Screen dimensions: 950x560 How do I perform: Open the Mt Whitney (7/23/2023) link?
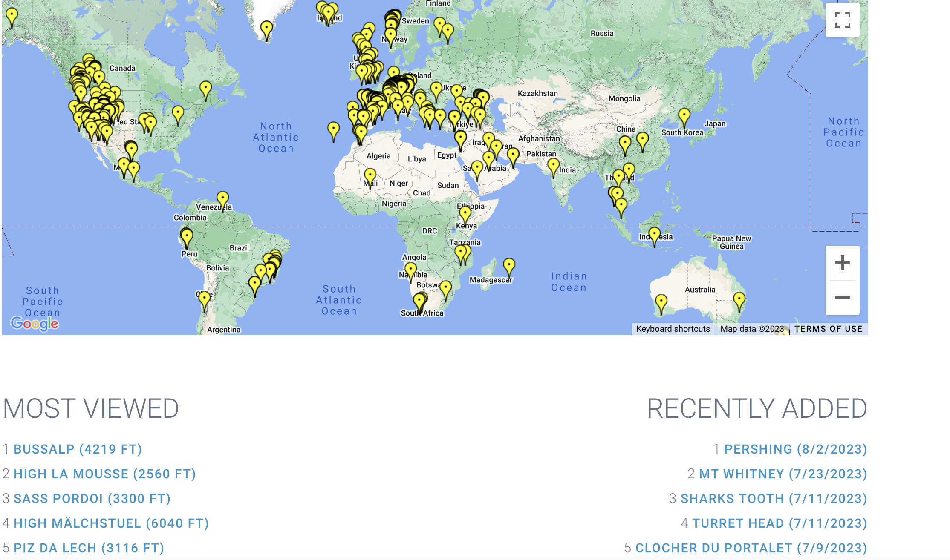point(783,474)
